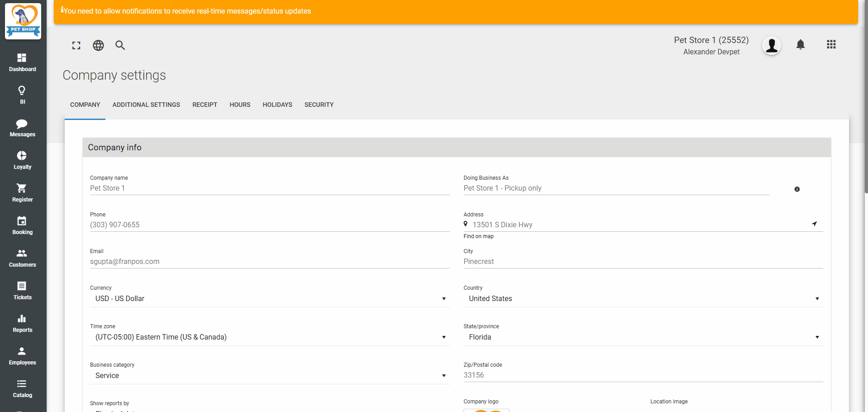Click the page vertical scrollbar
The height and width of the screenshot is (412, 868).
click(866, 96)
